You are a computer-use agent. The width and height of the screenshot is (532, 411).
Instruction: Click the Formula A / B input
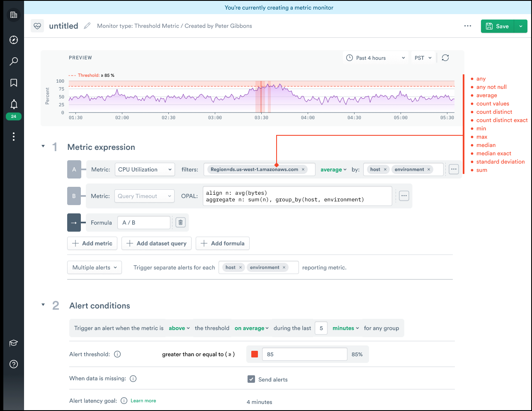click(144, 223)
